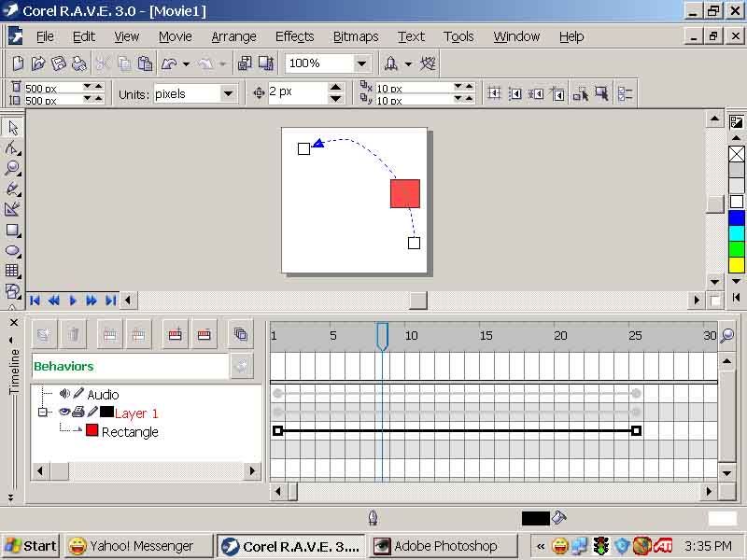Click the timeline zoom magnifier icon
Viewport: 747px width, 560px height.
[727, 335]
